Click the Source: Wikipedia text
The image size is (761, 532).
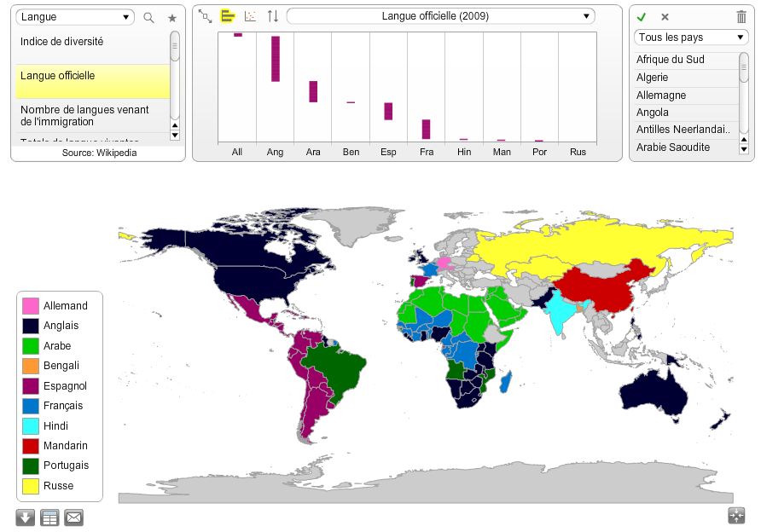(100, 153)
